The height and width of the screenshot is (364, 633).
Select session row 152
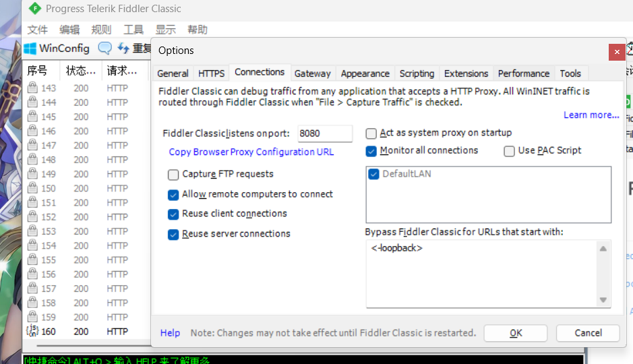(x=86, y=216)
